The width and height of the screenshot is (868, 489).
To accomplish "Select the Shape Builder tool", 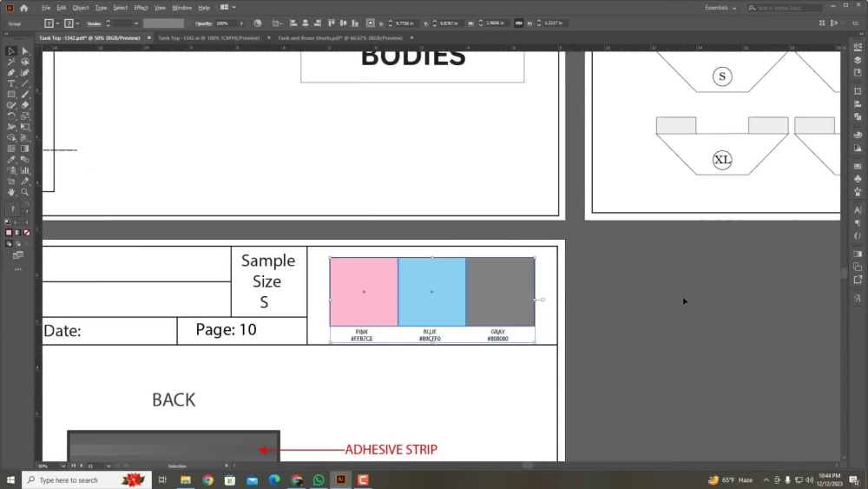I will [x=11, y=137].
